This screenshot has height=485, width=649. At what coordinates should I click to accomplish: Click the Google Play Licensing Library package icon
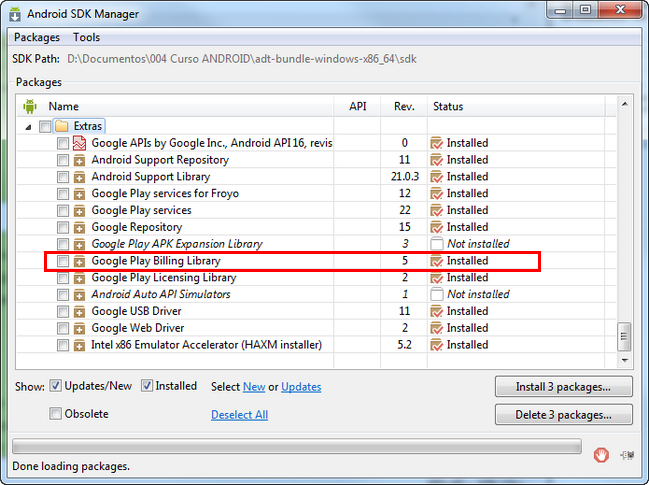point(79,278)
